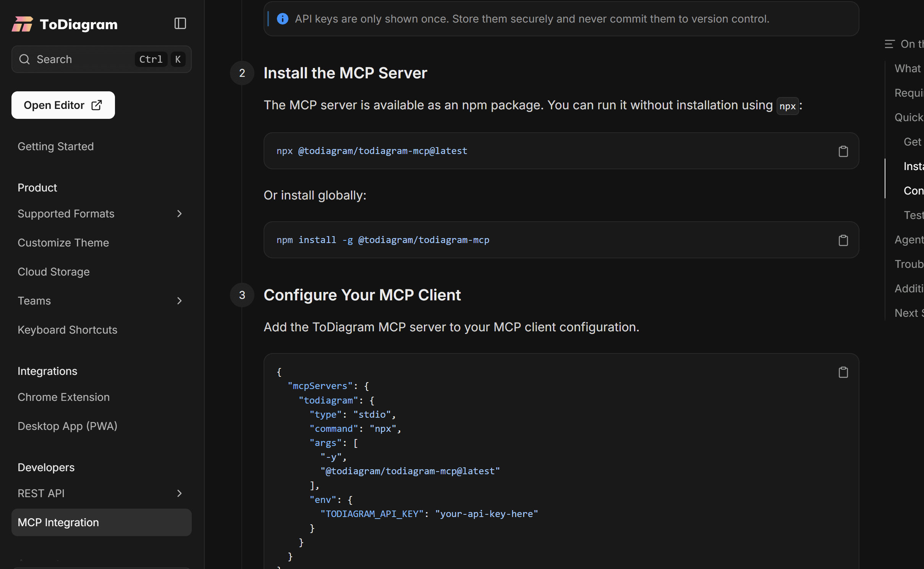
Task: Click 'Additi' entry in table of contents
Action: (x=909, y=289)
